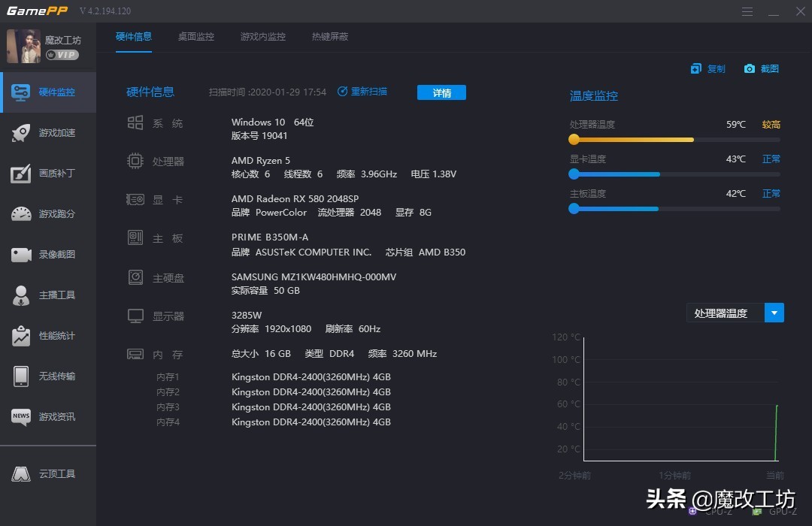
Task: Click the 系统 Windows logo icon
Action: pyautogui.click(x=135, y=122)
